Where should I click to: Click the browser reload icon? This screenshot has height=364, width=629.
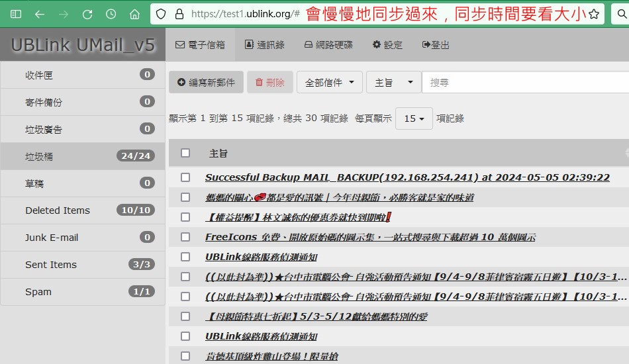coord(87,14)
